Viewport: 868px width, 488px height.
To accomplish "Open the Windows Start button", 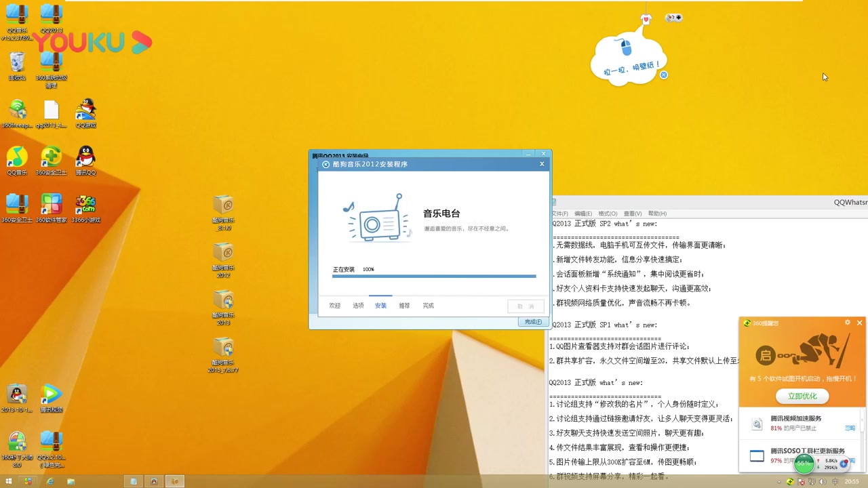I will [x=9, y=481].
